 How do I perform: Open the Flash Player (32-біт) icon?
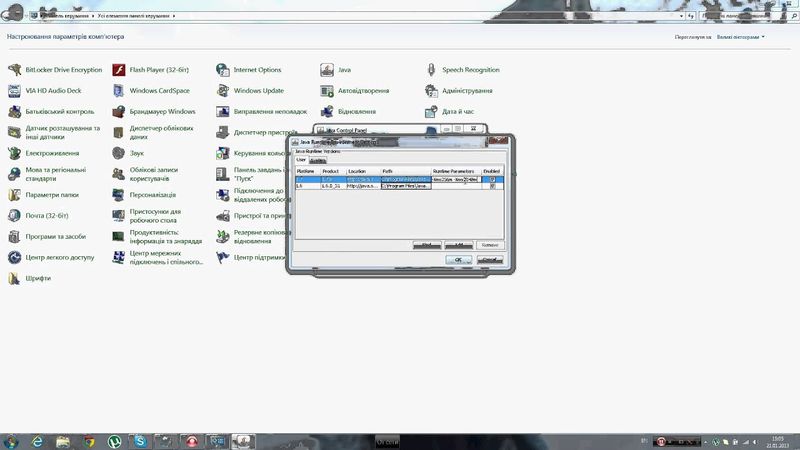coord(119,70)
